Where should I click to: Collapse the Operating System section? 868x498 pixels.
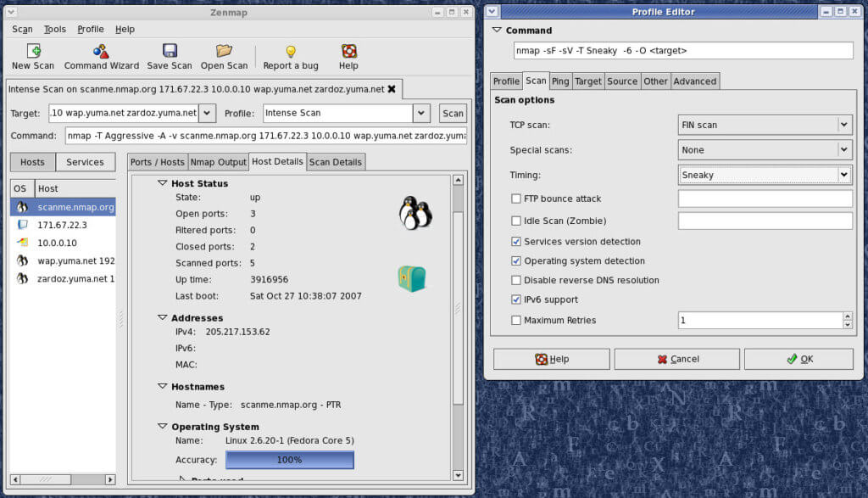pyautogui.click(x=162, y=426)
